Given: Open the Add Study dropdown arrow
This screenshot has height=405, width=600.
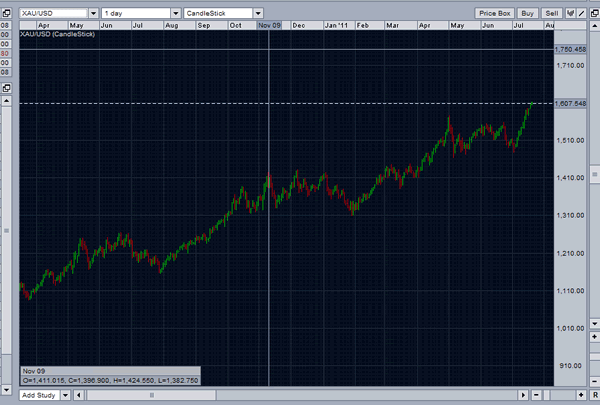Looking at the screenshot, I should (68, 396).
